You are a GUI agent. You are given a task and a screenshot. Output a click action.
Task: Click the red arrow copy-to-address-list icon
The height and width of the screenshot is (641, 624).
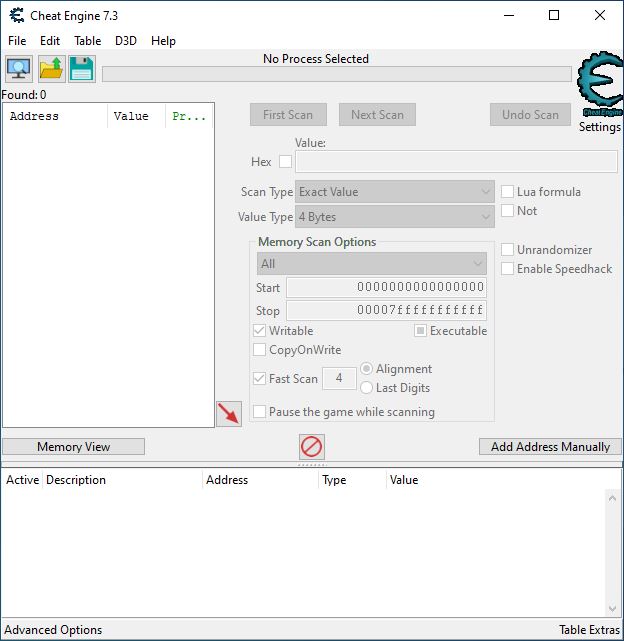(x=229, y=414)
